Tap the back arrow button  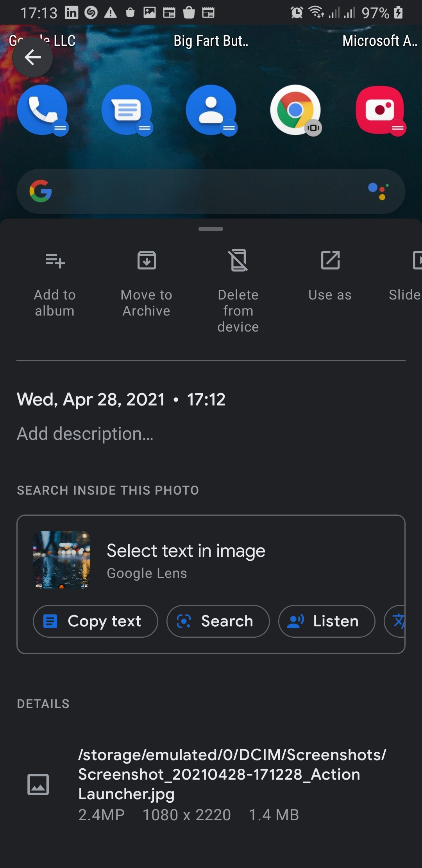[32, 57]
